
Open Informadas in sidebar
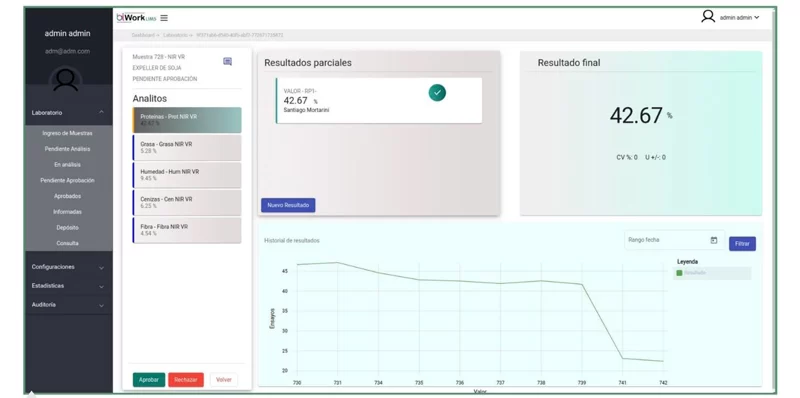[67, 212]
